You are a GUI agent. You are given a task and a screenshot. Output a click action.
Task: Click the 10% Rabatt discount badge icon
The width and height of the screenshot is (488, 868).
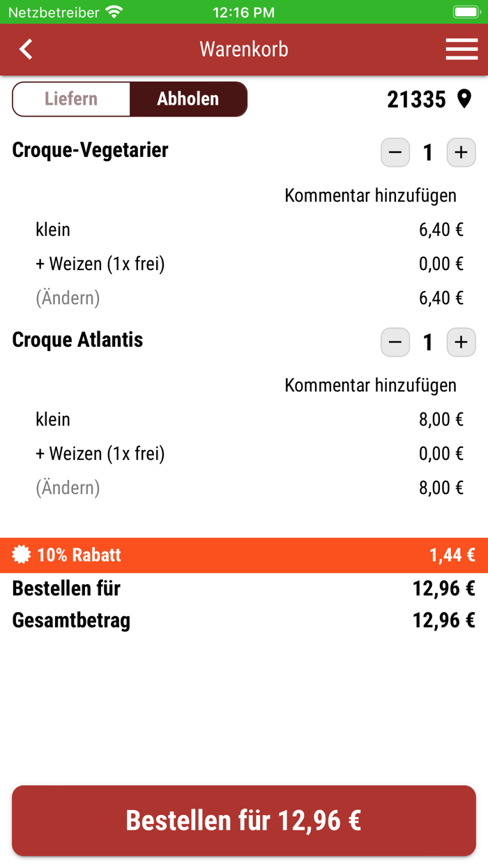pyautogui.click(x=21, y=555)
